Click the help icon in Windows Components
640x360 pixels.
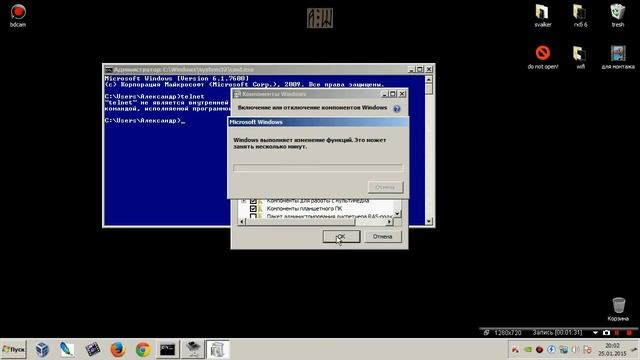click(x=397, y=109)
